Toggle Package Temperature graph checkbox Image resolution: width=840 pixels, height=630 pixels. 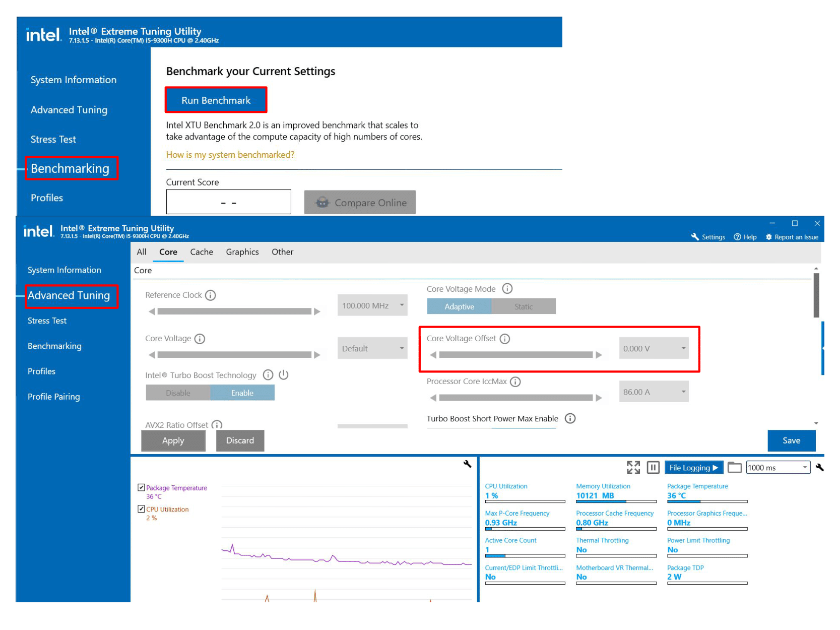click(141, 487)
